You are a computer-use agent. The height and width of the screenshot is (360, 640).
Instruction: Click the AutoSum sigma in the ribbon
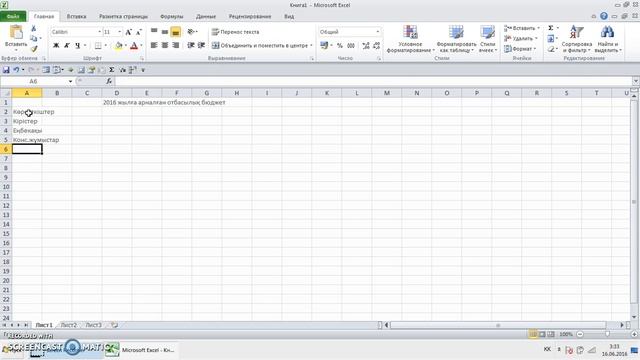coord(551,28)
